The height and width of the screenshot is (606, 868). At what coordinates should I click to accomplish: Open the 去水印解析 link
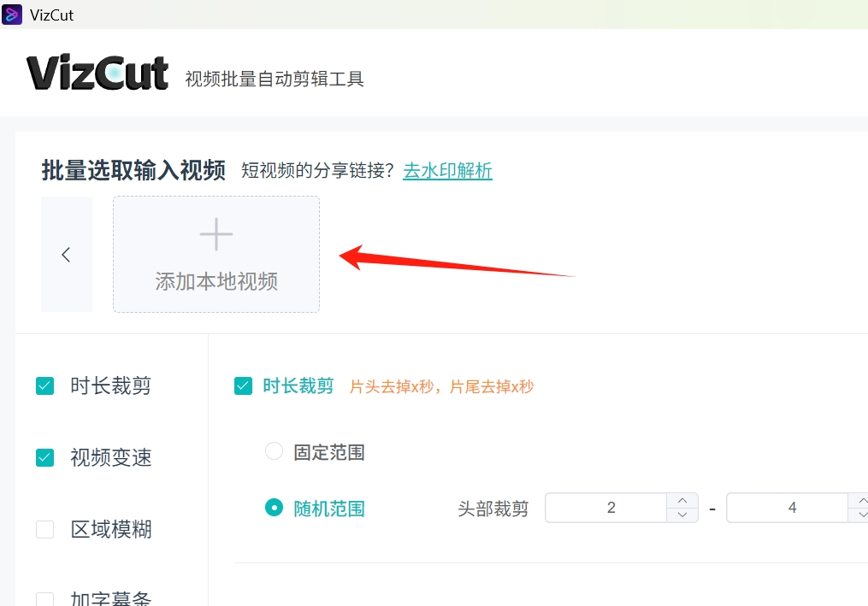click(447, 170)
